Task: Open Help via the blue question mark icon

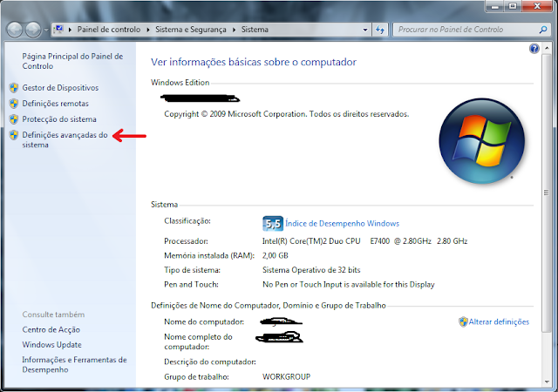Action: click(x=534, y=49)
